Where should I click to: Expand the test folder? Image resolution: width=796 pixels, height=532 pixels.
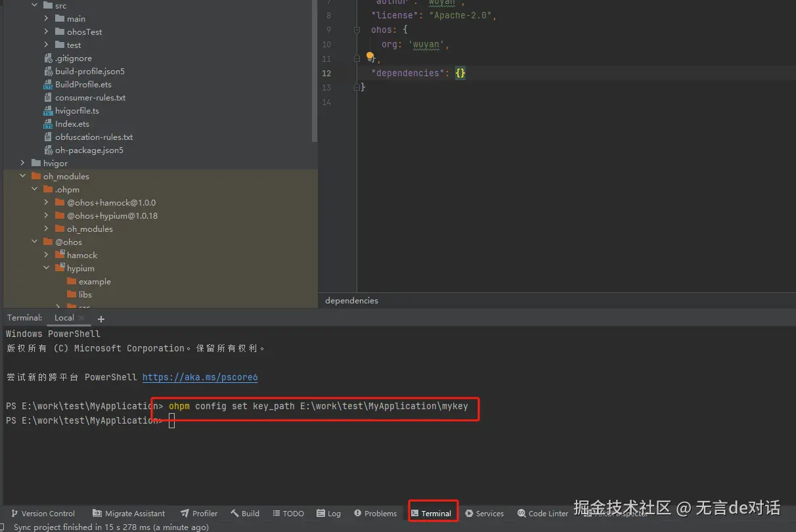coord(46,45)
